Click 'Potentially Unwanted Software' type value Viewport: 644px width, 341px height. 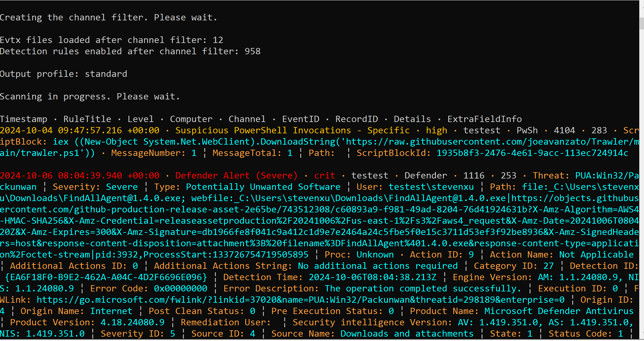pos(263,187)
